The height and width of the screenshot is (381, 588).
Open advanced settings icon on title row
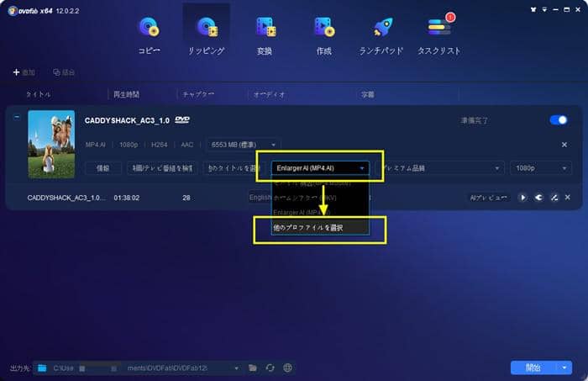coord(538,198)
